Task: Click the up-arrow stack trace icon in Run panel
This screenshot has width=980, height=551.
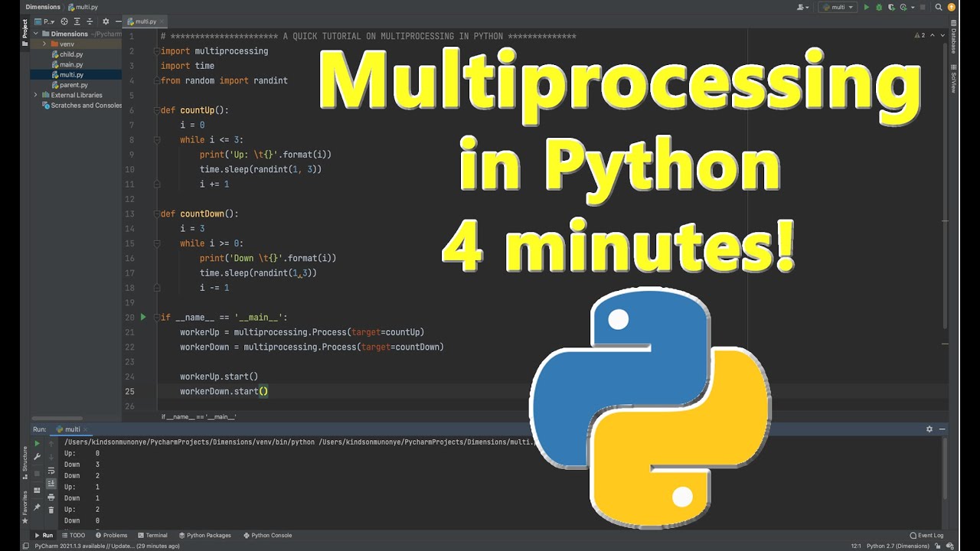Action: (51, 444)
